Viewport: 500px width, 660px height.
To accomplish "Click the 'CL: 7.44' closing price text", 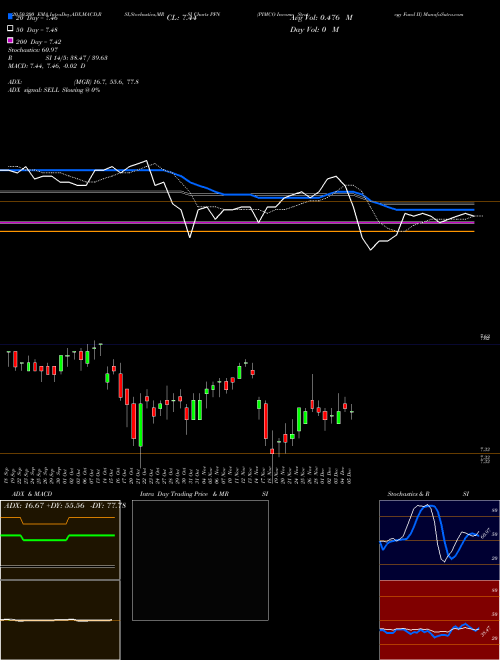I will pos(182,18).
